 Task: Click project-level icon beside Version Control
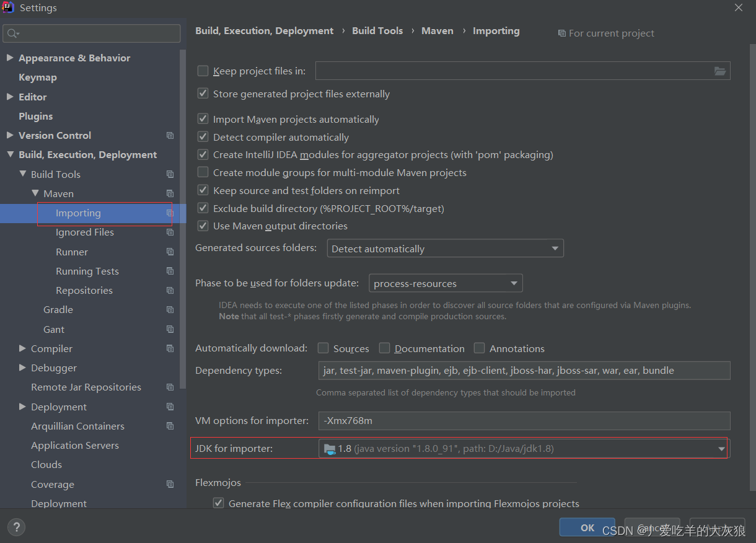(170, 135)
